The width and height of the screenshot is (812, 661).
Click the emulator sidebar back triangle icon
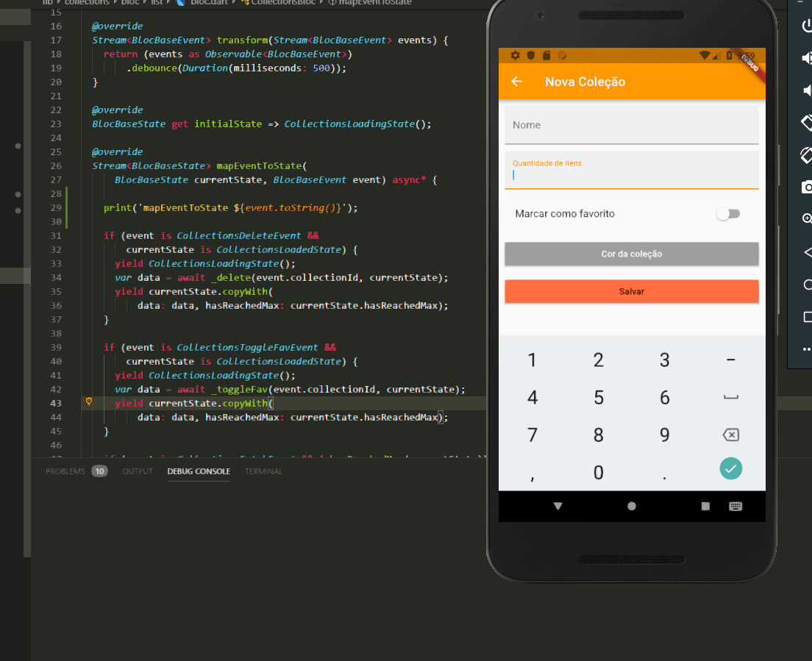tap(808, 252)
